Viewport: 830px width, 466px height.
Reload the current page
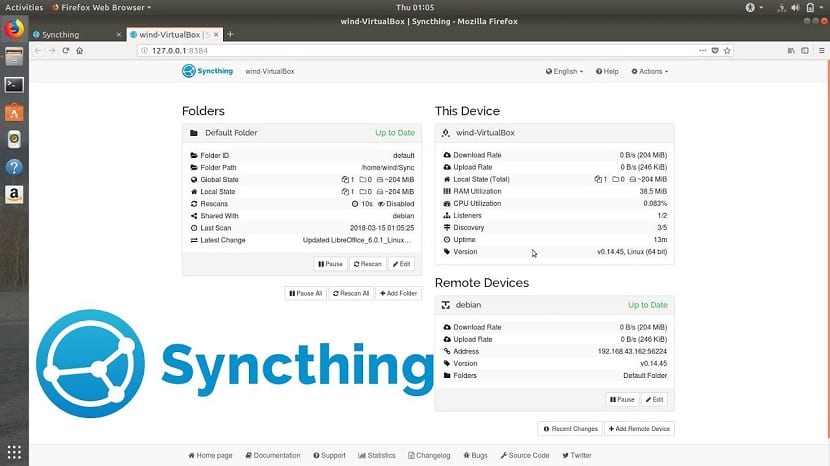coord(66,51)
